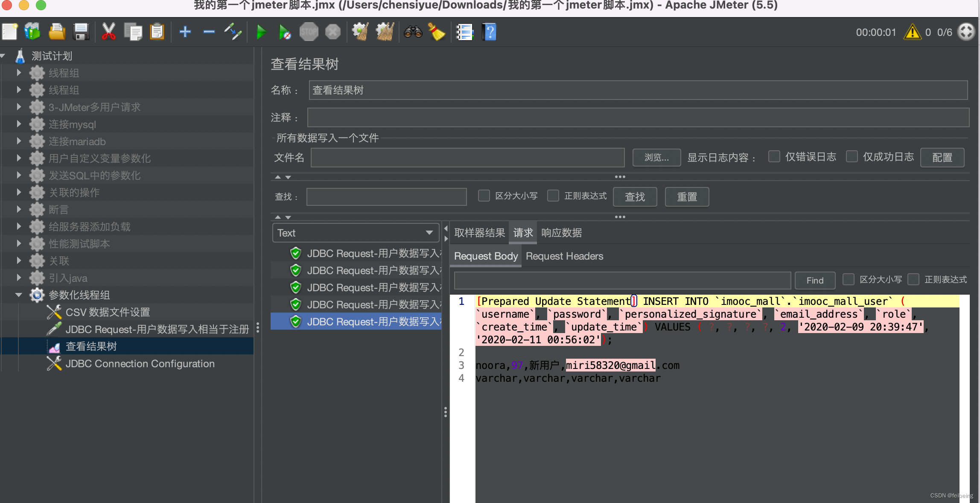This screenshot has height=503, width=980.
Task: Expand the 3-JMeter多用户请求 thread group
Action: pos(19,107)
